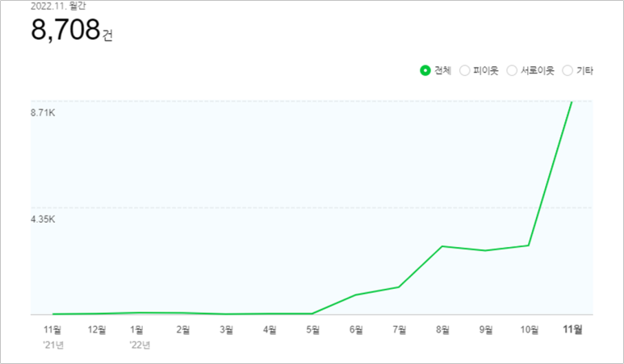Image resolution: width=624 pixels, height=364 pixels.
Task: Click the line's data point at 6월
Action: click(x=355, y=295)
